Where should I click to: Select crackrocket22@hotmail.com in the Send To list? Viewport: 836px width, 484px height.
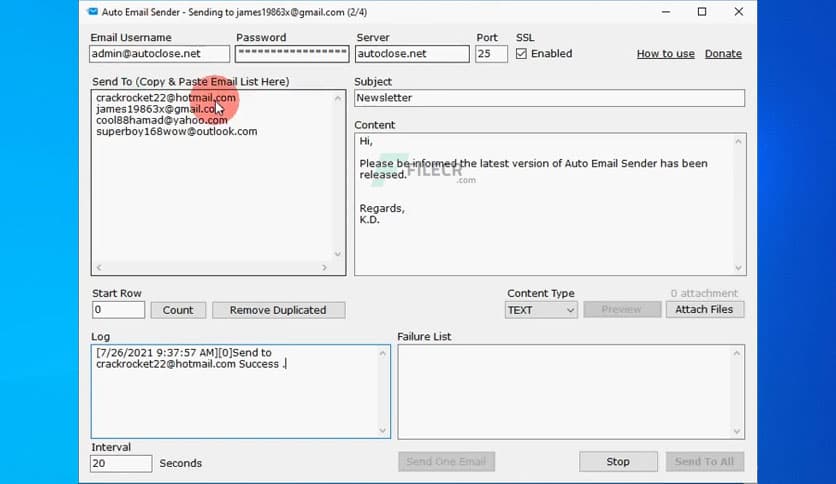(166, 98)
